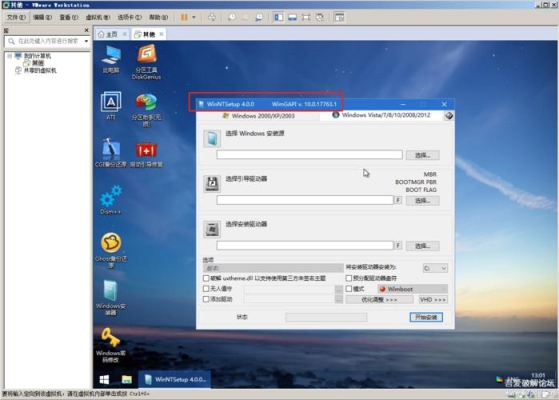Click the icon right of the Vista tab
Image resolution: width=559 pixels, height=400 pixels.
tap(449, 116)
